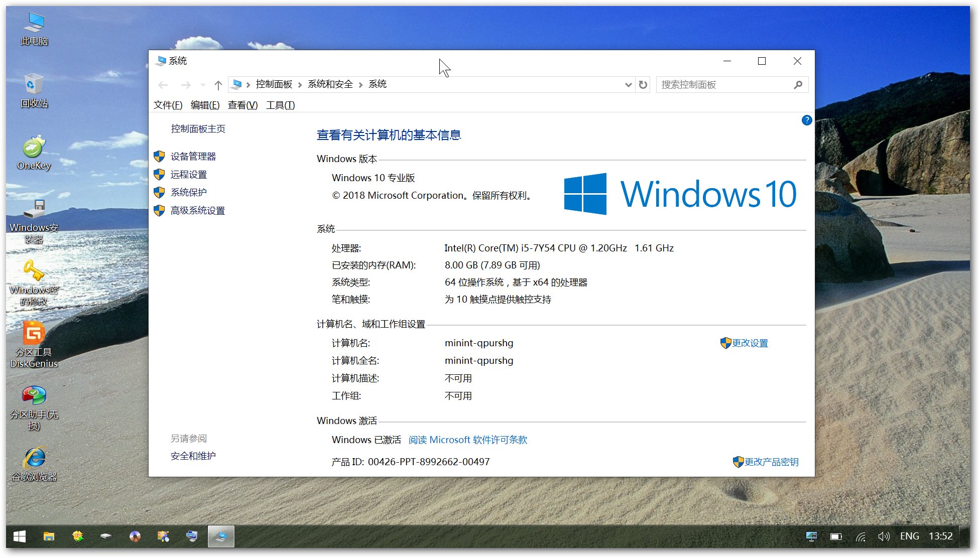
Task: Expand chevron after 控制面板 in breadcrumb
Action: 300,85
